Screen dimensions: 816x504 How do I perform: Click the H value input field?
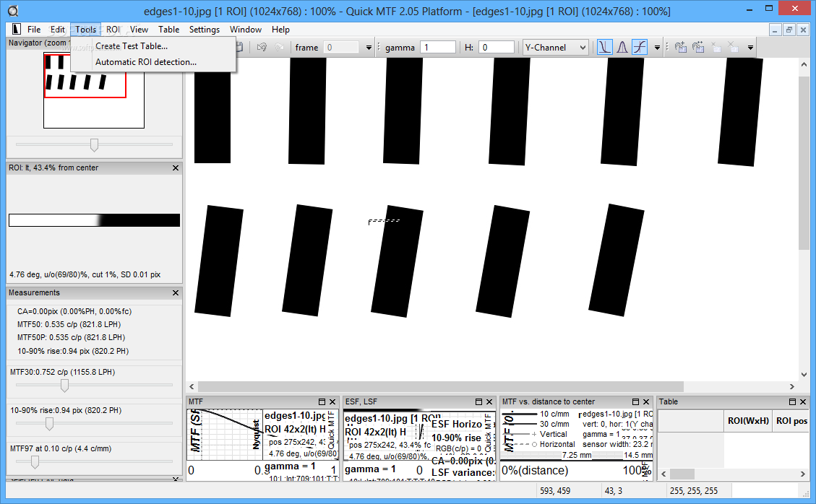[496, 48]
